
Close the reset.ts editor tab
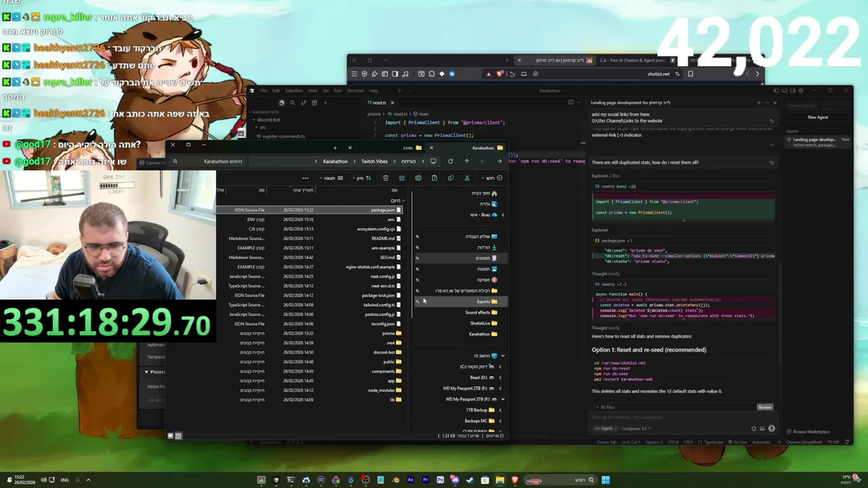click(x=392, y=103)
